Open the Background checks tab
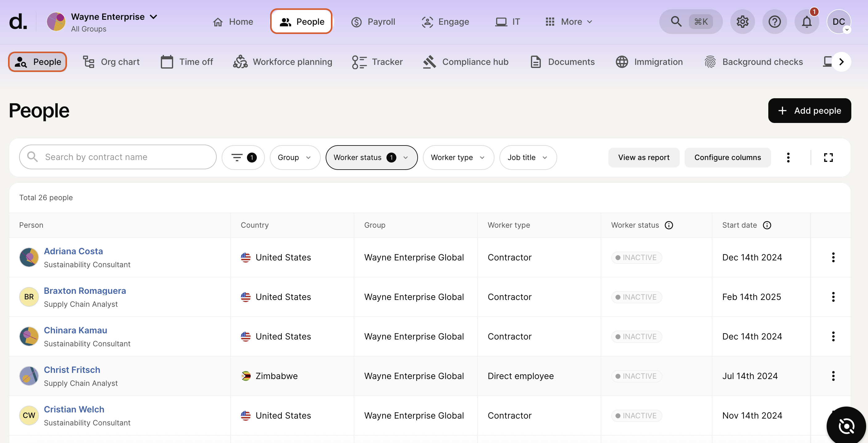Screen dimensions: 868x443 click(x=753, y=62)
